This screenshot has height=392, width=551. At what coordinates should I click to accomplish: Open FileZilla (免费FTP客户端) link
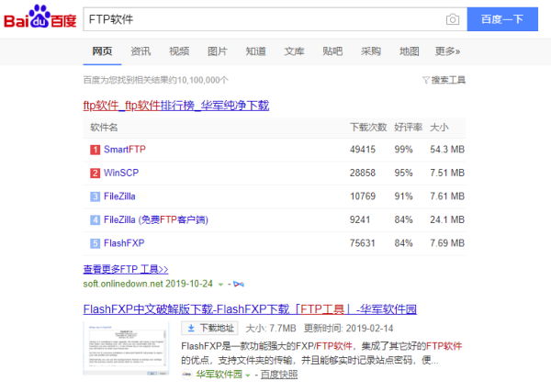click(156, 220)
